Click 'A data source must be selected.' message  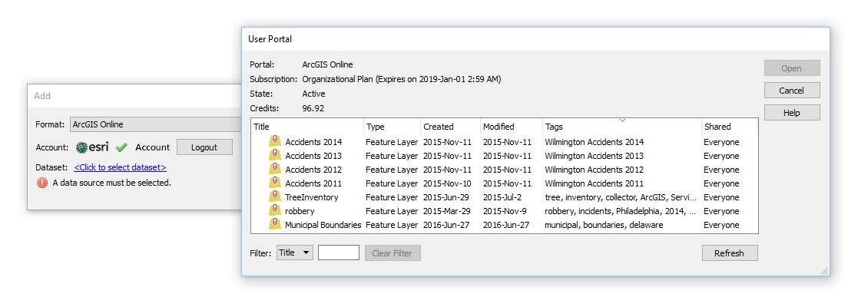pyautogui.click(x=112, y=183)
